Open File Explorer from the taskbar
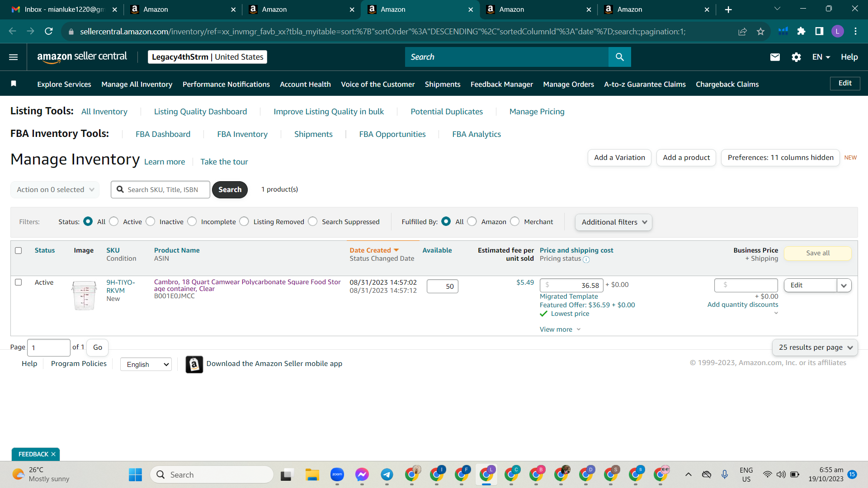 [x=312, y=474]
